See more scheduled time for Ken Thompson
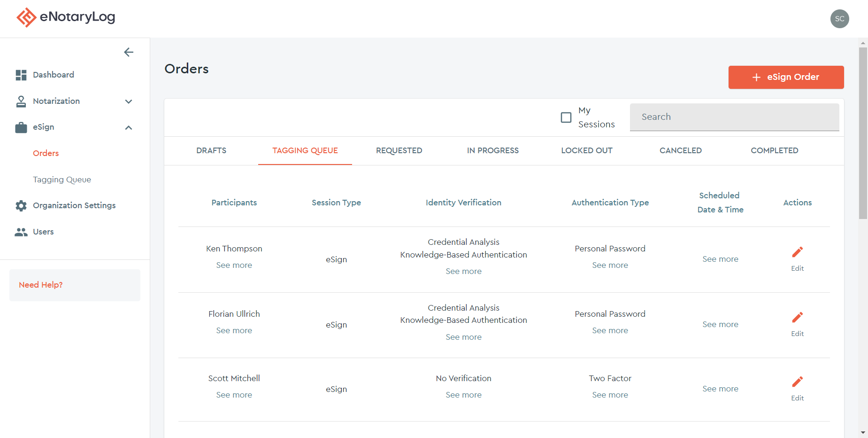 point(720,259)
